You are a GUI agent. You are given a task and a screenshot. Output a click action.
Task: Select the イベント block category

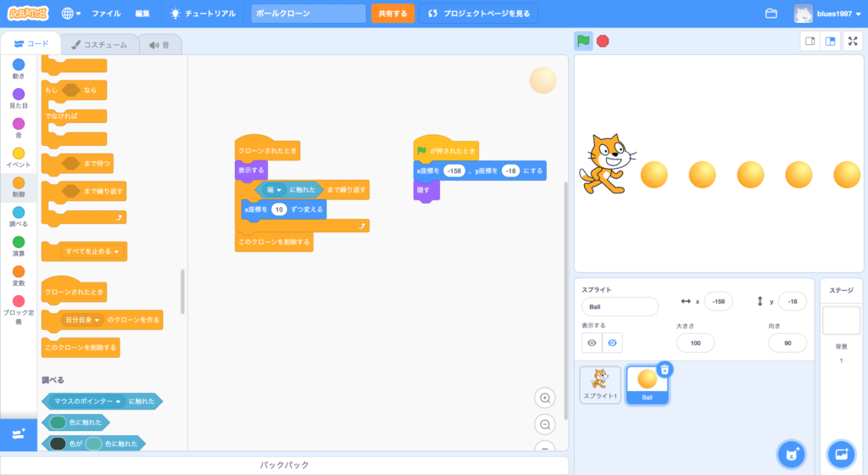tap(19, 158)
